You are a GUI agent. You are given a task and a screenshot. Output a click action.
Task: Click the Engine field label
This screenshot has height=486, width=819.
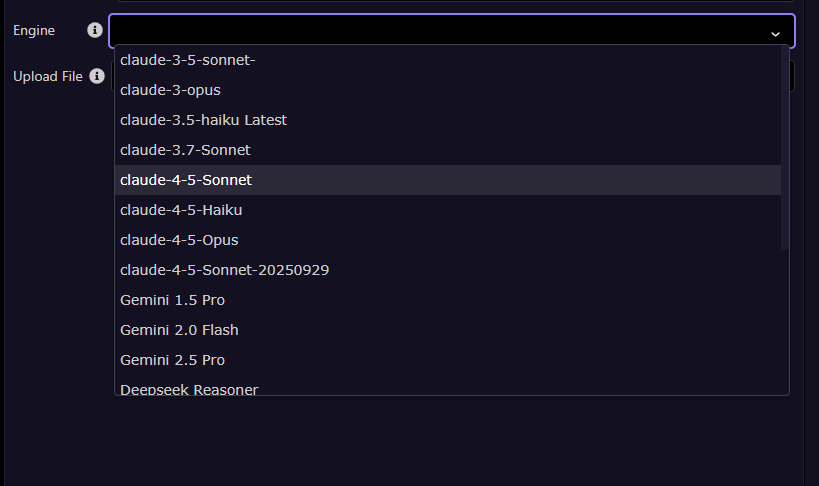tap(34, 31)
